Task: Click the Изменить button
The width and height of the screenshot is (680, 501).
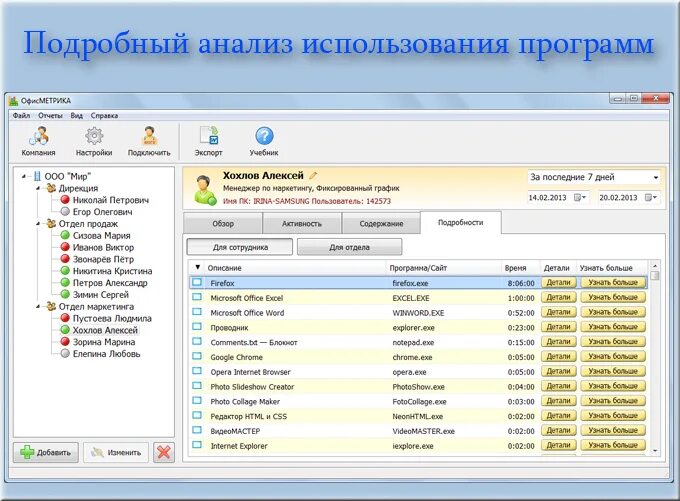Action: (x=116, y=452)
